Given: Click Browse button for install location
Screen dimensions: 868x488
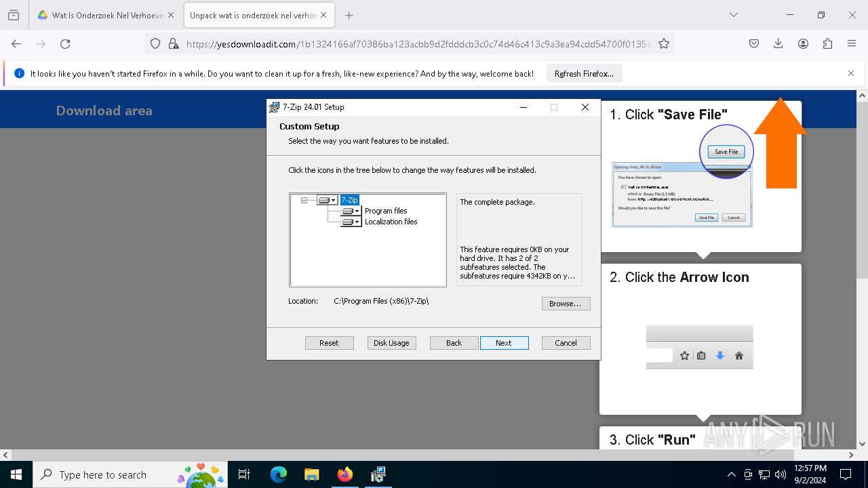Looking at the screenshot, I should point(566,304).
